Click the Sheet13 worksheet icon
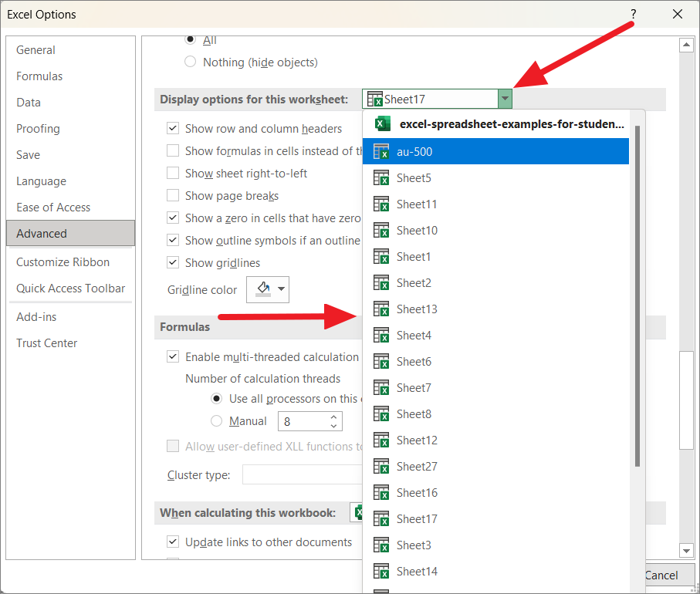Screen dimensions: 700x594 pos(381,309)
